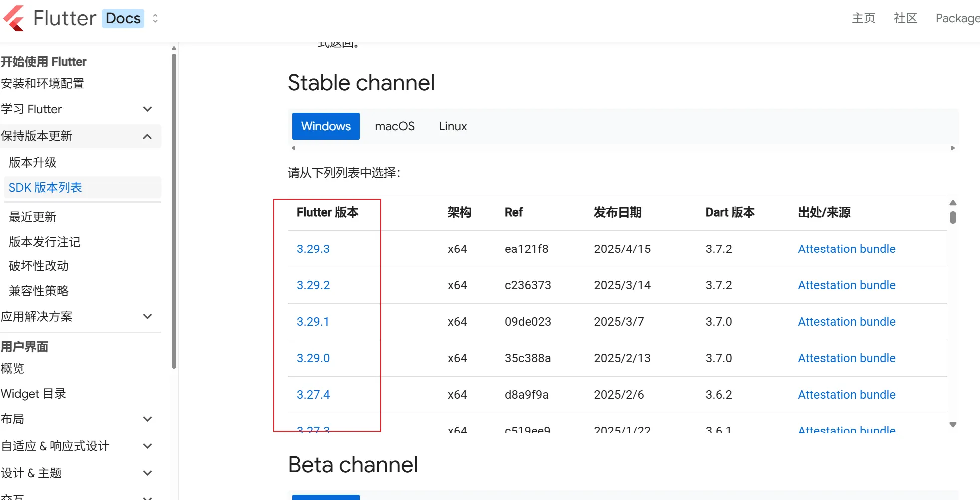Viewport: 980px width, 500px height.
Task: Open 主页 in top navigation
Action: 863,18
